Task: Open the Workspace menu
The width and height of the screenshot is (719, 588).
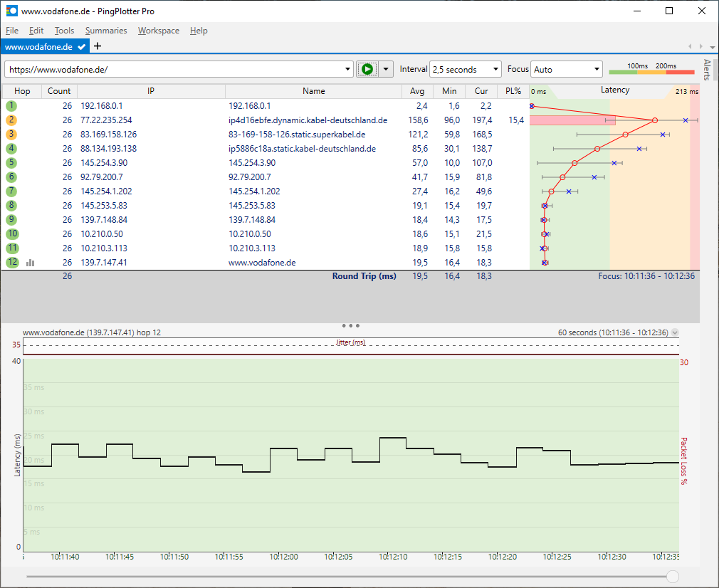Action: pyautogui.click(x=158, y=31)
